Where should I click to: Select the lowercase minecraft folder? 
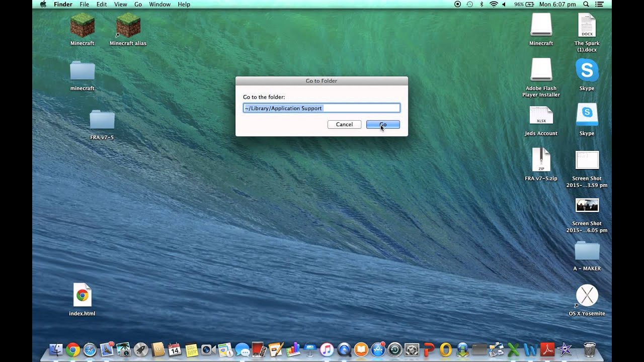pos(82,71)
